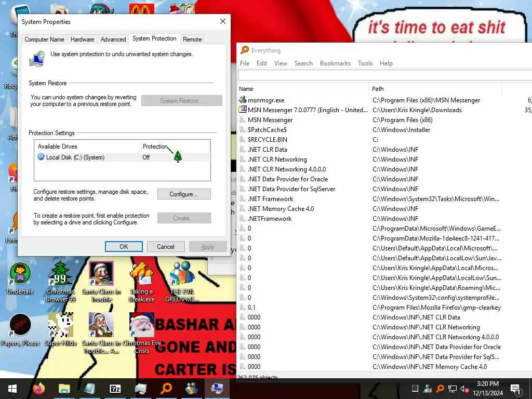Screen dimensions: 532x399
Task: Click the taskbar clock showing 3:20 PM
Action: [x=488, y=389]
